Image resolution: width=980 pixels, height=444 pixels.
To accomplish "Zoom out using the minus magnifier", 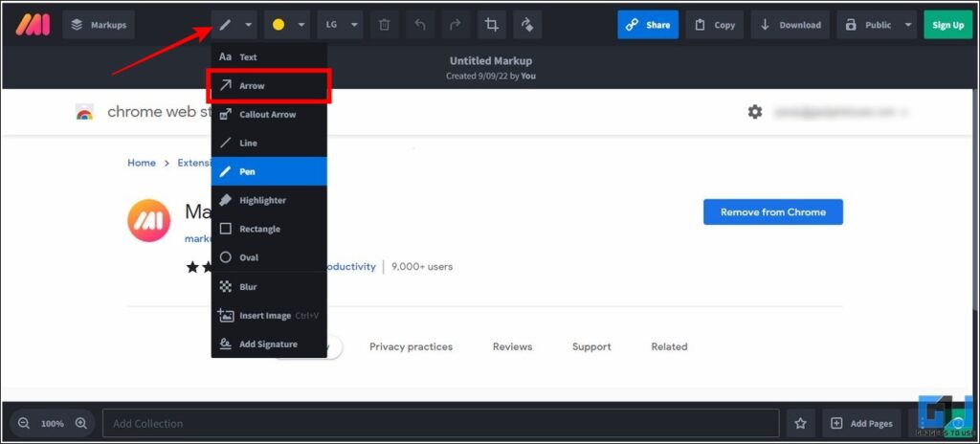I will click(x=24, y=423).
